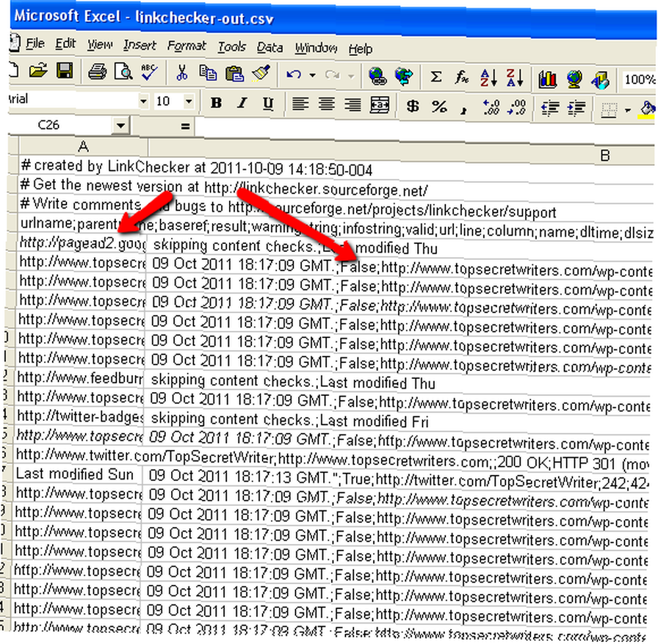
Task: Click the Fill Color bucket swatch
Action: [647, 110]
